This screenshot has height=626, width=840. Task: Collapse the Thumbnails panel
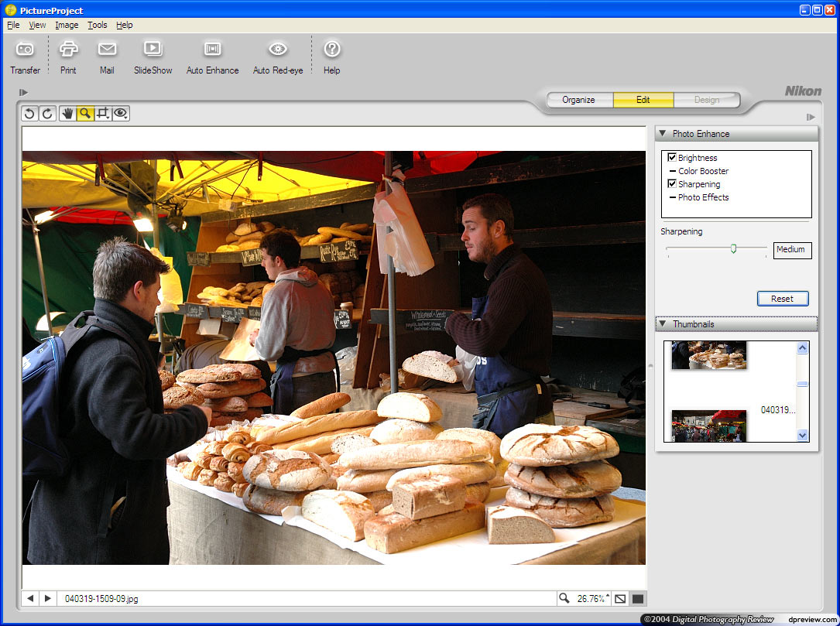point(663,323)
